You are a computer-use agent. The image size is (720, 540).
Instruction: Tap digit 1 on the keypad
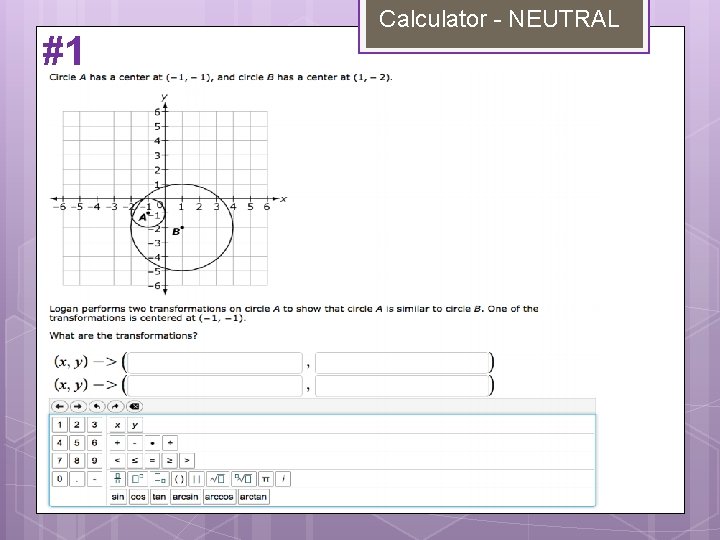point(60,425)
